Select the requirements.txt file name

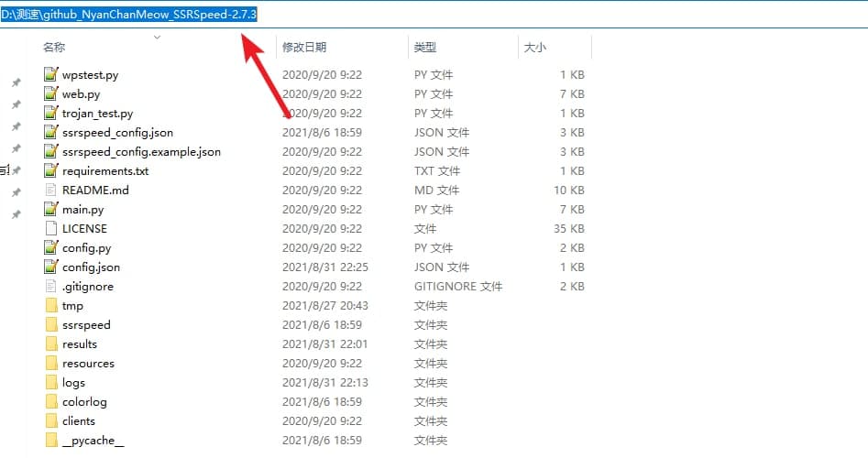(105, 171)
